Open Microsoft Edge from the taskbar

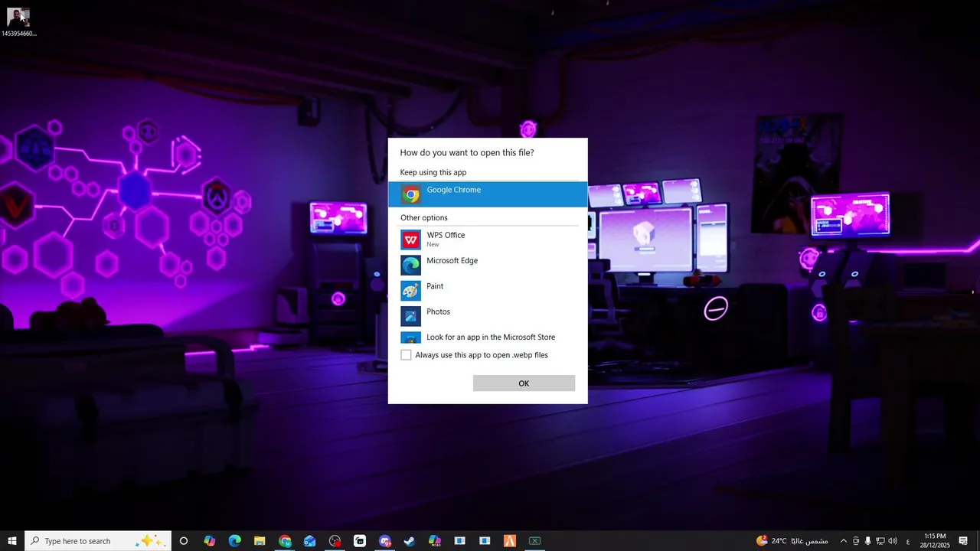(235, 541)
